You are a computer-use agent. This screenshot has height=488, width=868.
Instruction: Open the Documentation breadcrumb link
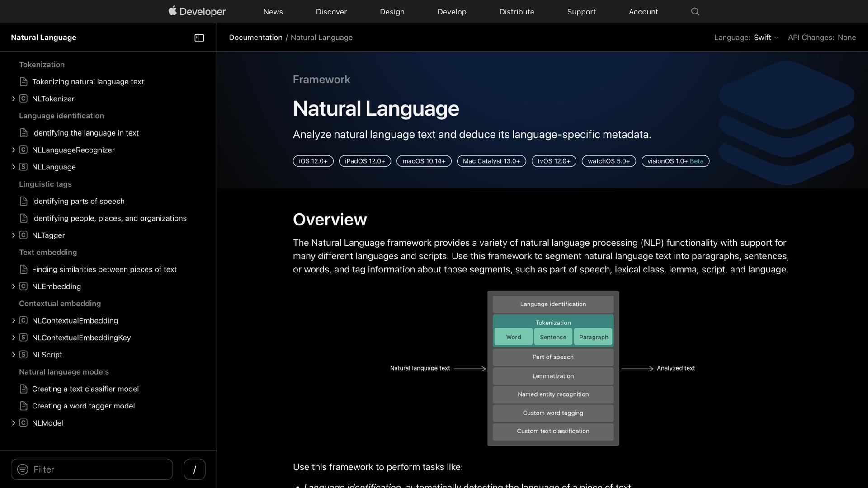[255, 38]
